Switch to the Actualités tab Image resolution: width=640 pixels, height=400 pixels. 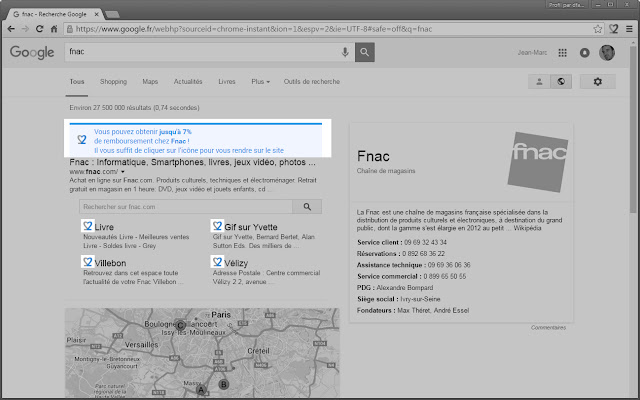(x=188, y=82)
